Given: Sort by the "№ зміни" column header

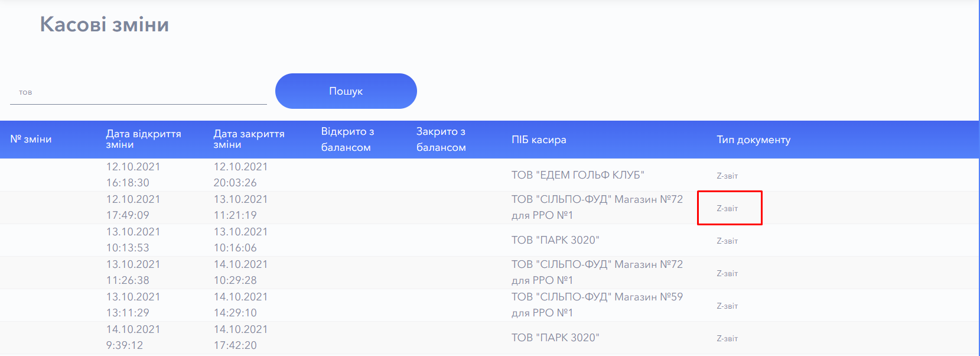Looking at the screenshot, I should (31, 140).
